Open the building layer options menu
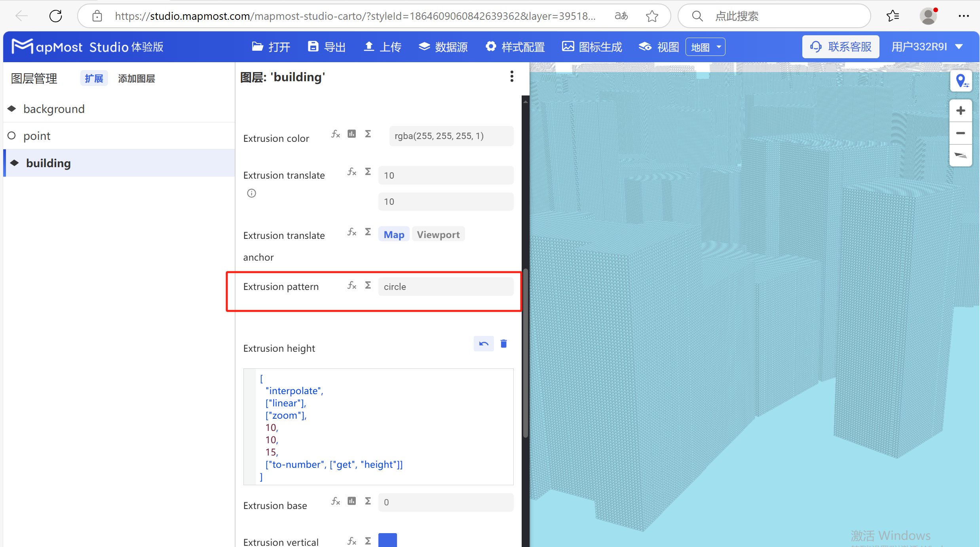The image size is (980, 547). (512, 76)
